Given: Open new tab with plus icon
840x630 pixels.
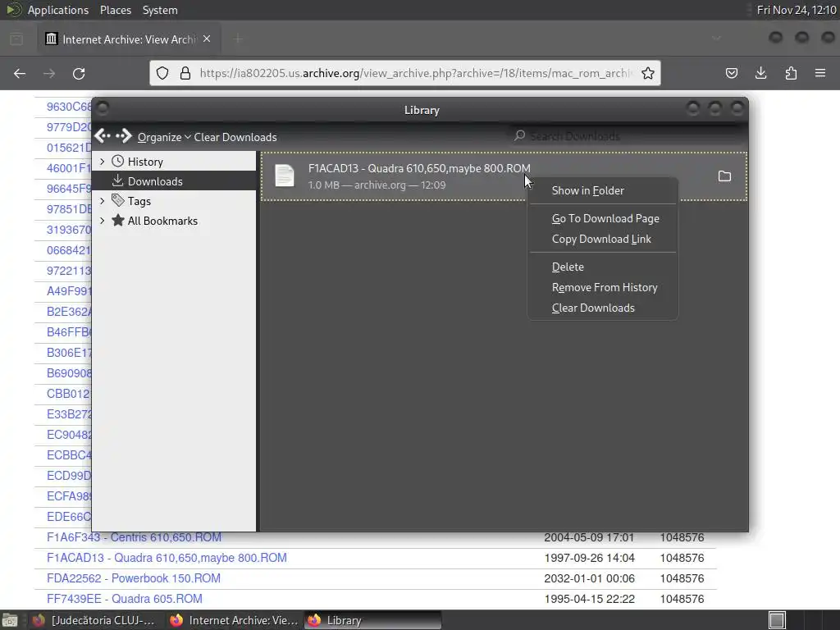Looking at the screenshot, I should 238,39.
